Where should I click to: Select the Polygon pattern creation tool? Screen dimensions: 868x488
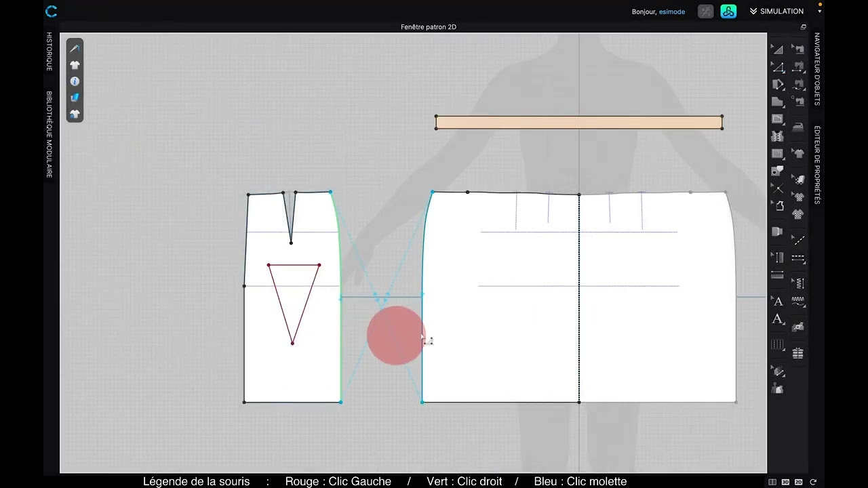(778, 85)
